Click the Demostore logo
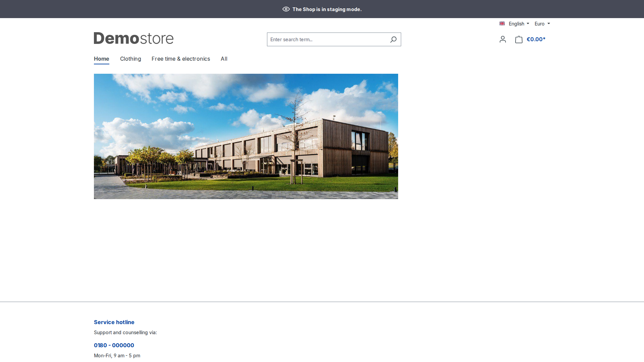The height and width of the screenshot is (362, 644). pos(133,38)
